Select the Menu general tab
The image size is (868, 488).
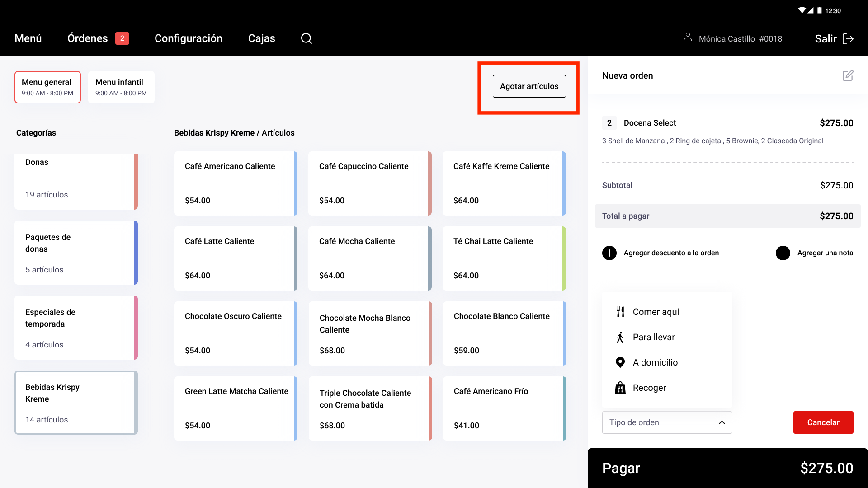tap(47, 87)
